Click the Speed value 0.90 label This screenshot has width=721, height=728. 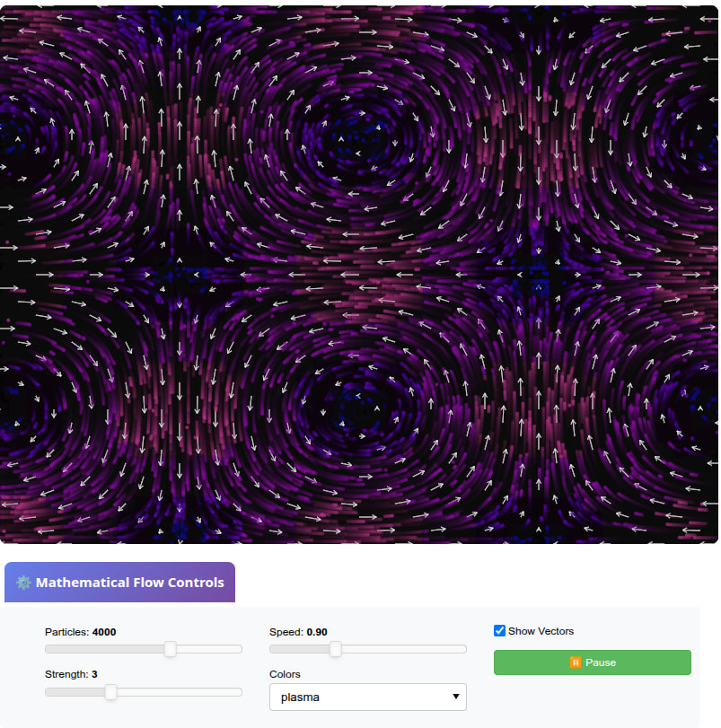(x=317, y=632)
